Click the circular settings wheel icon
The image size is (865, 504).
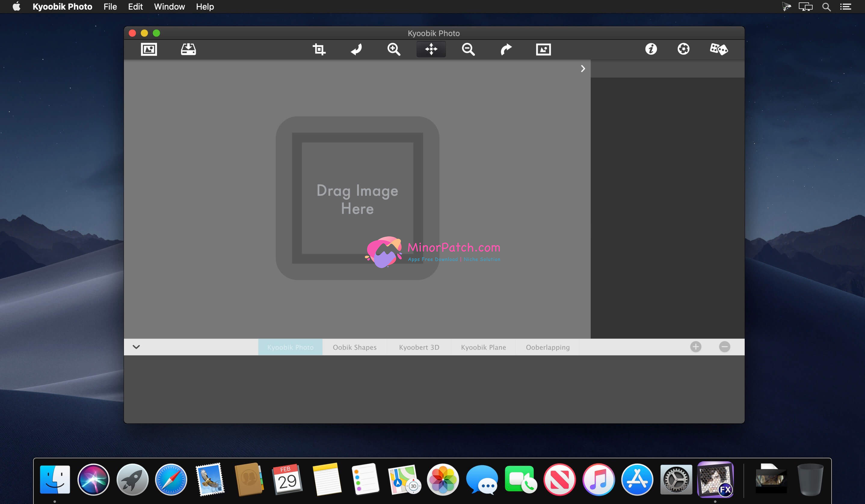click(683, 49)
